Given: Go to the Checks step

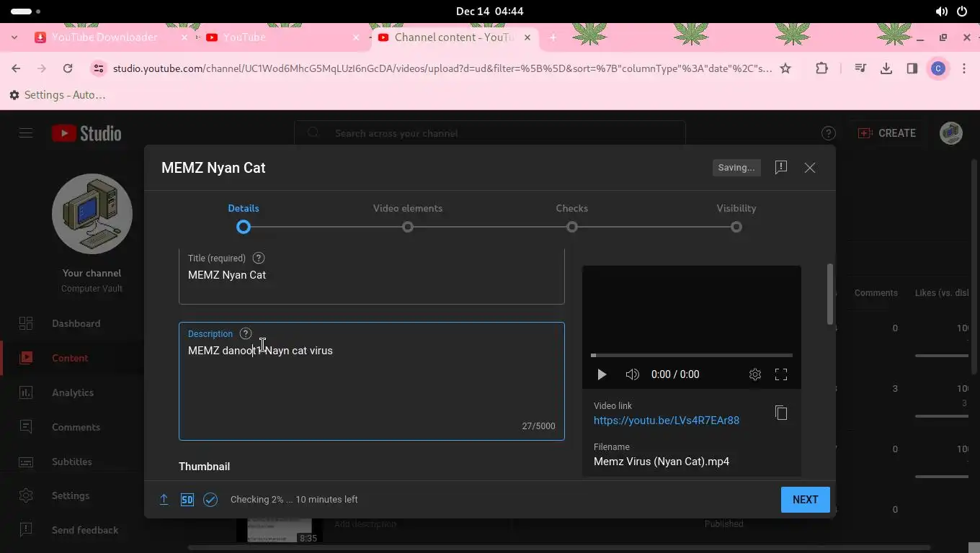Looking at the screenshot, I should pos(572,217).
